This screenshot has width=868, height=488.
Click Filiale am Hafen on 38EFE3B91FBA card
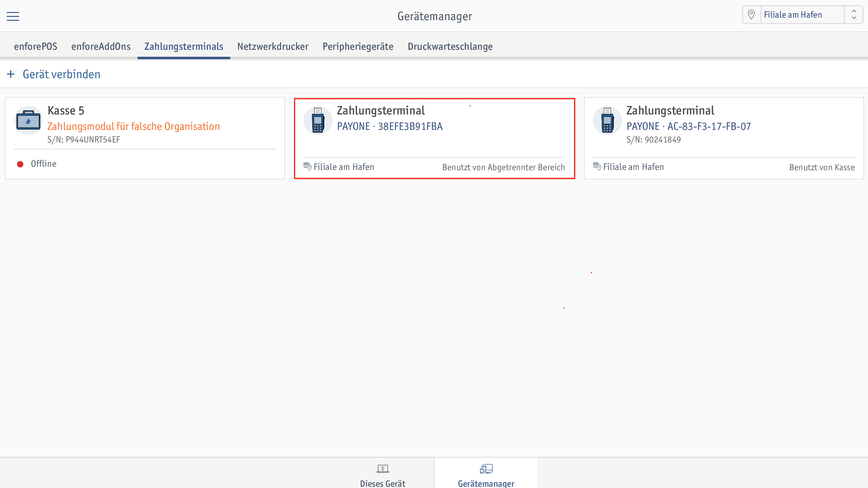[344, 167]
